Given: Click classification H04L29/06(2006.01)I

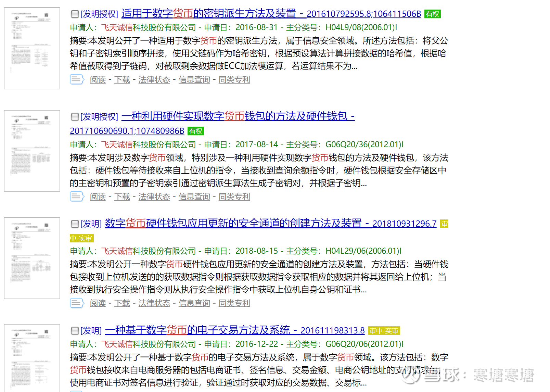Looking at the screenshot, I should (363, 251).
